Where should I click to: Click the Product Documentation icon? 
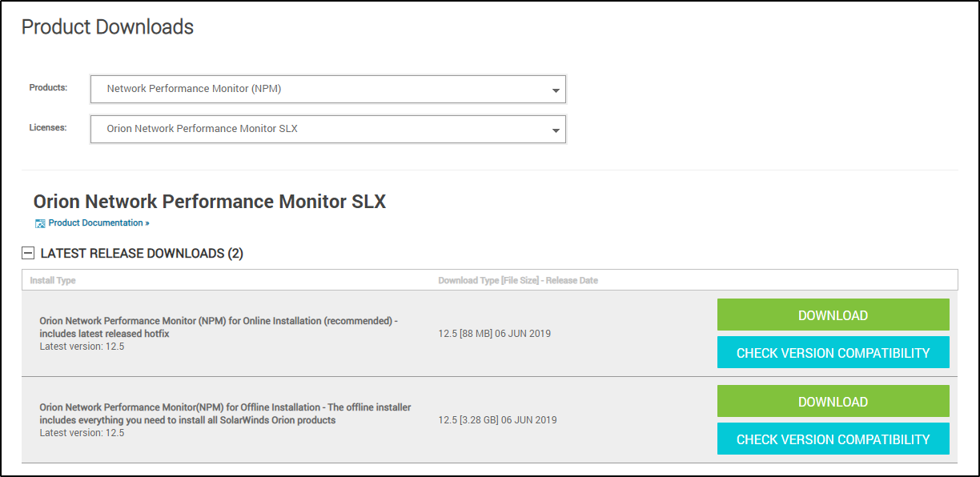pos(40,223)
